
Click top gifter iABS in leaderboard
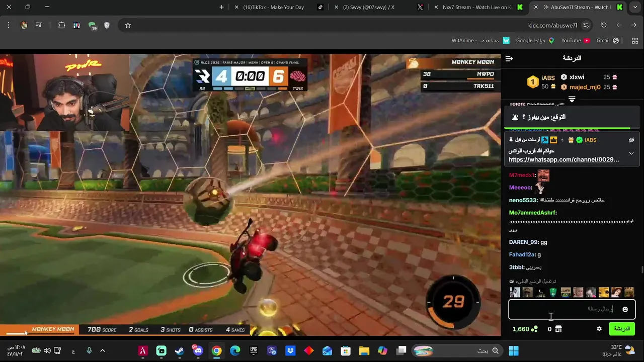[x=548, y=78]
